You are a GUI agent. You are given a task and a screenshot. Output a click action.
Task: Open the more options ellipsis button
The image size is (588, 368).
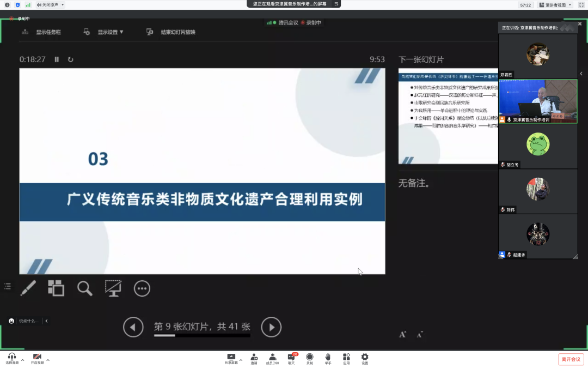[142, 288]
